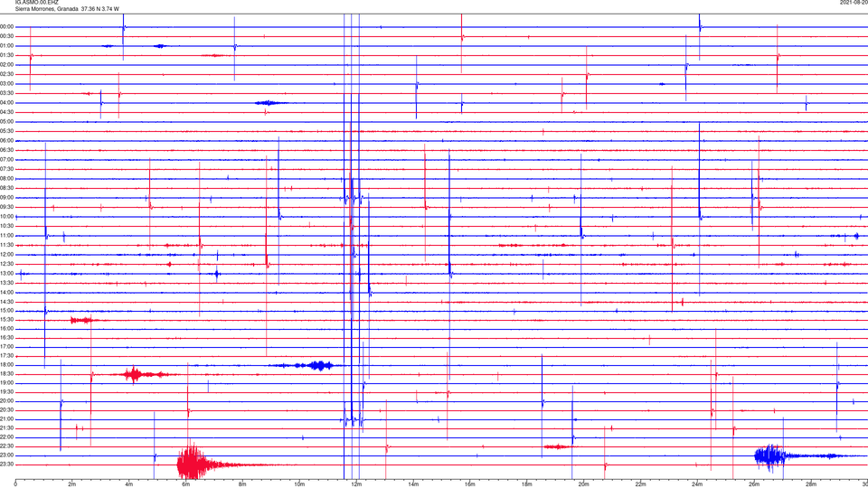The width and height of the screenshot is (868, 488).
Task: Click the 05:00 row label
Action: coord(7,122)
